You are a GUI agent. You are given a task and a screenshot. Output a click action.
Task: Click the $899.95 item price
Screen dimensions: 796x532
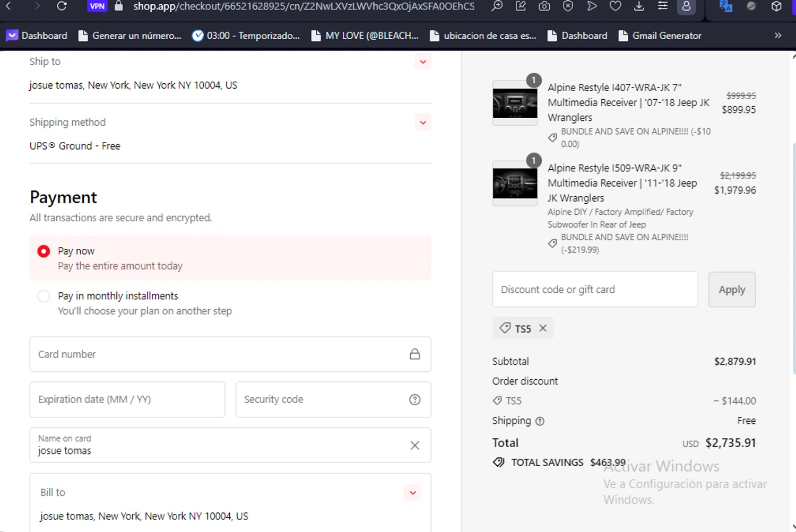739,110
